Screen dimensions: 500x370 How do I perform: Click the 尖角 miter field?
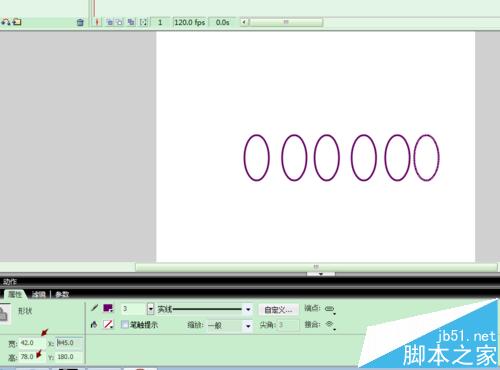288,325
